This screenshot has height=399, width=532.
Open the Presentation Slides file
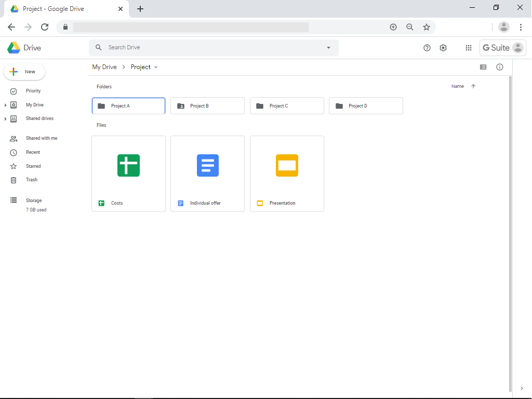287,165
